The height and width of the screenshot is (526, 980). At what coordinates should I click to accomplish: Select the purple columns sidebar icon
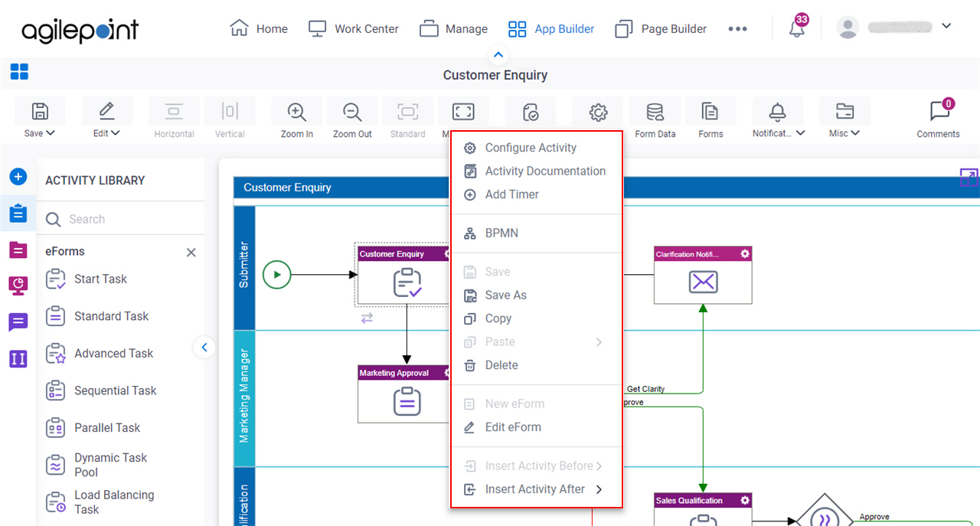click(18, 358)
